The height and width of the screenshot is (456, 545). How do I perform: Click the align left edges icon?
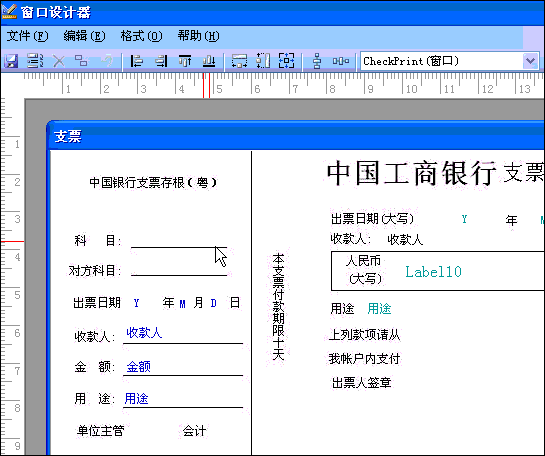coord(136,61)
